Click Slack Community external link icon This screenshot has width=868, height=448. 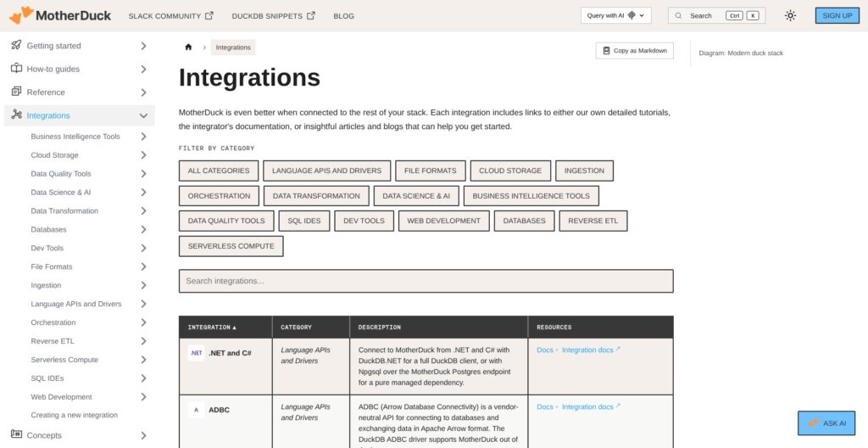click(x=209, y=15)
